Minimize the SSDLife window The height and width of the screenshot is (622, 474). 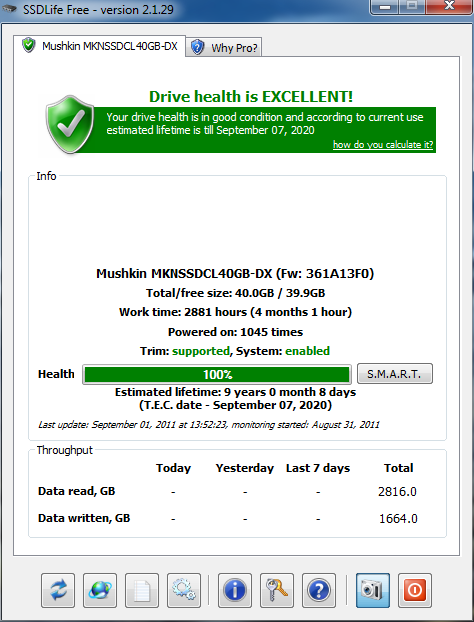(x=385, y=7)
